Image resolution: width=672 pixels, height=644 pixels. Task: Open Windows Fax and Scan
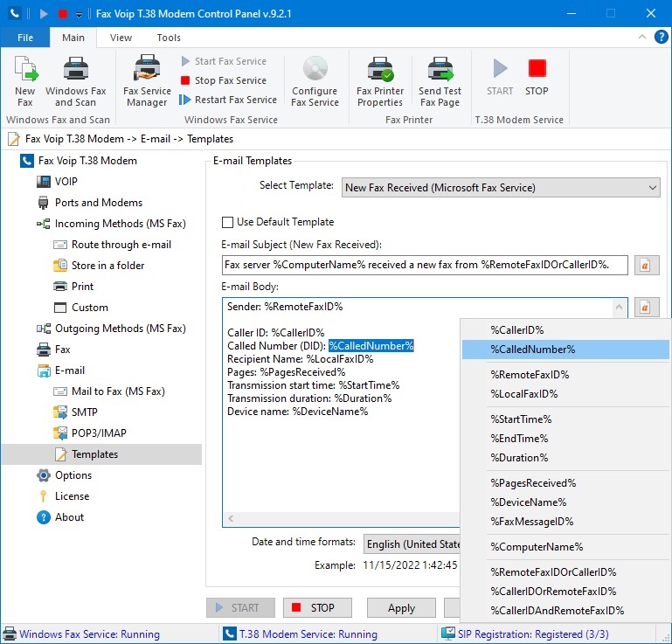click(x=75, y=81)
